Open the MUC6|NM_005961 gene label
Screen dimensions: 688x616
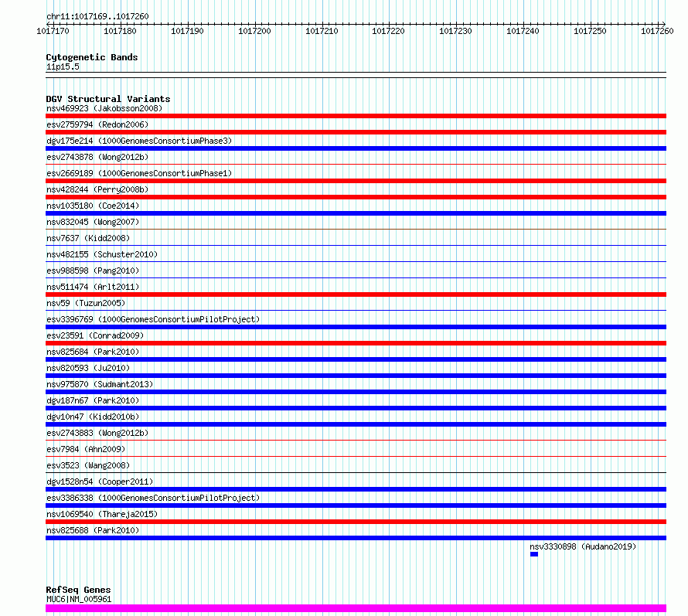[79, 599]
